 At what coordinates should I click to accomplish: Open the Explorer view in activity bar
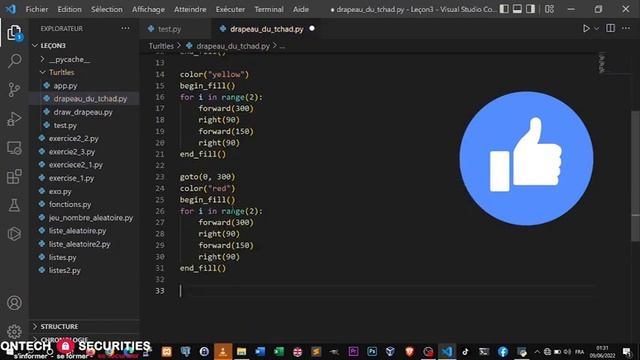(14, 33)
